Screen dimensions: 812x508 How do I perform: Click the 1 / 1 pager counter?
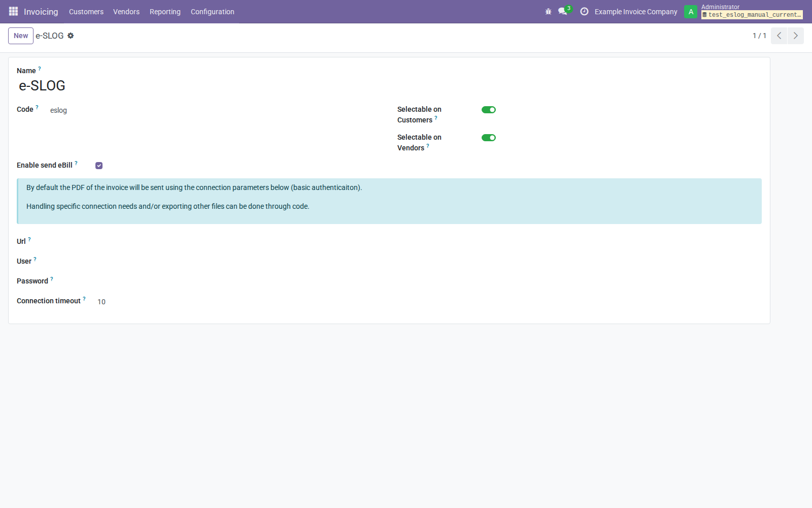point(759,36)
